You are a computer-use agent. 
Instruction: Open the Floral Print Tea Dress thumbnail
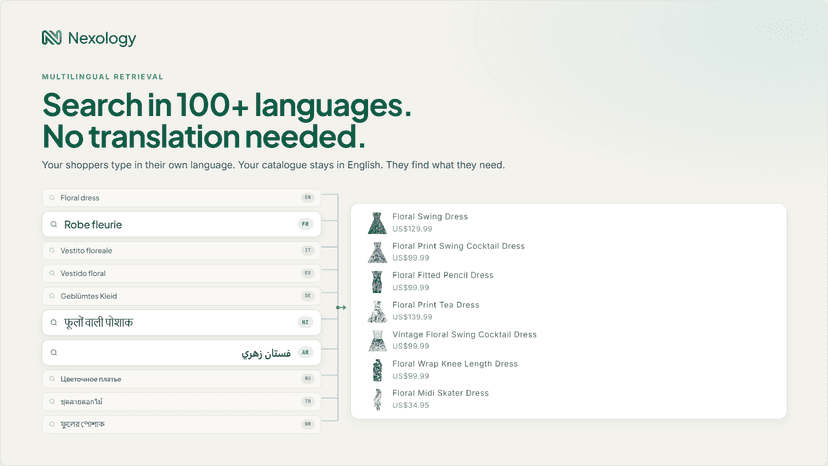coord(377,311)
